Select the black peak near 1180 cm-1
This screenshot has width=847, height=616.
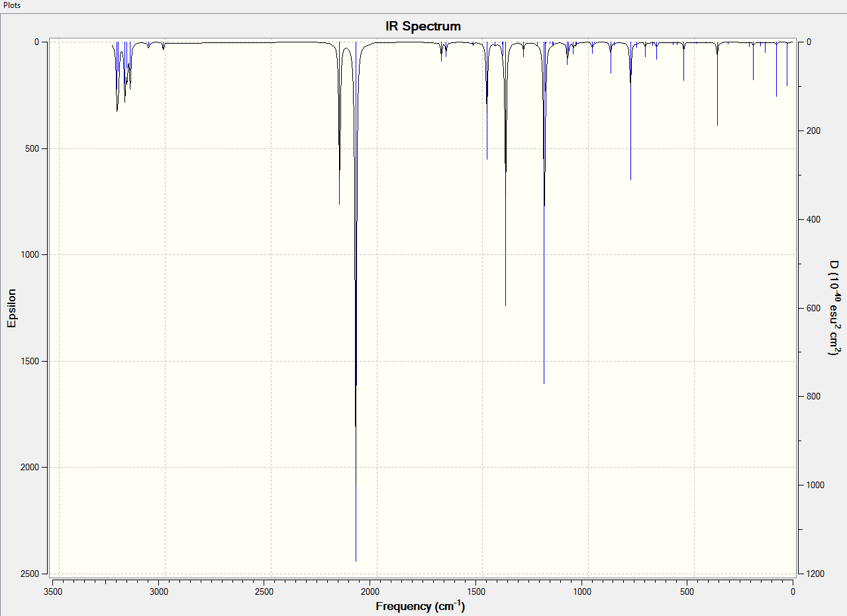click(x=544, y=213)
